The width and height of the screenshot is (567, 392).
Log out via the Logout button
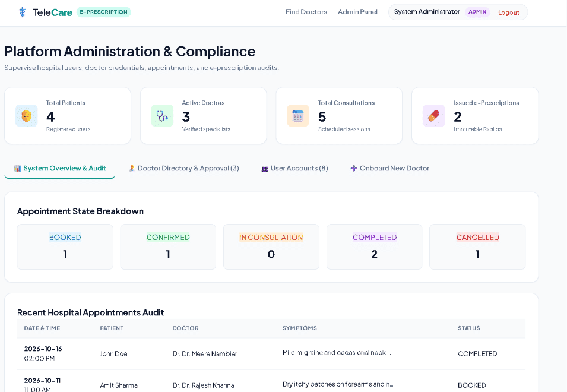pos(508,12)
